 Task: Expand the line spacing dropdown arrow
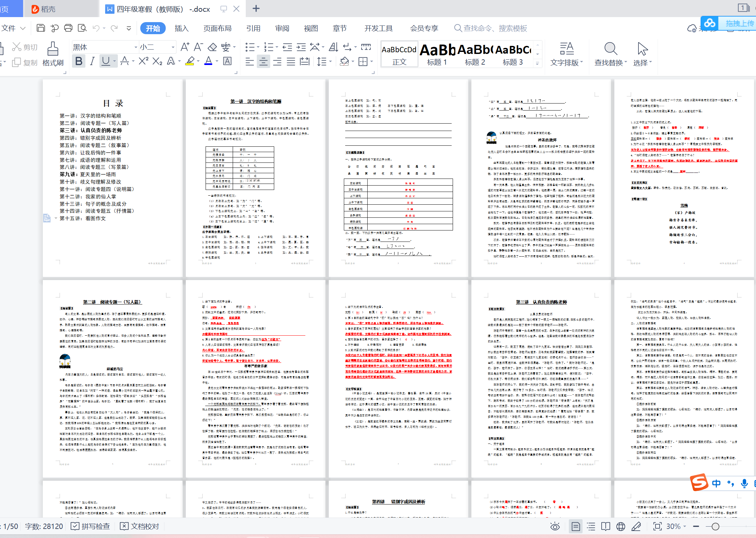coord(330,62)
